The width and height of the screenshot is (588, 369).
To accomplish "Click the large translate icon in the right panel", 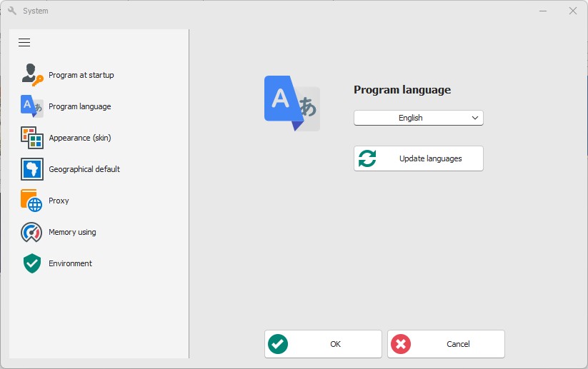I will pos(292,103).
